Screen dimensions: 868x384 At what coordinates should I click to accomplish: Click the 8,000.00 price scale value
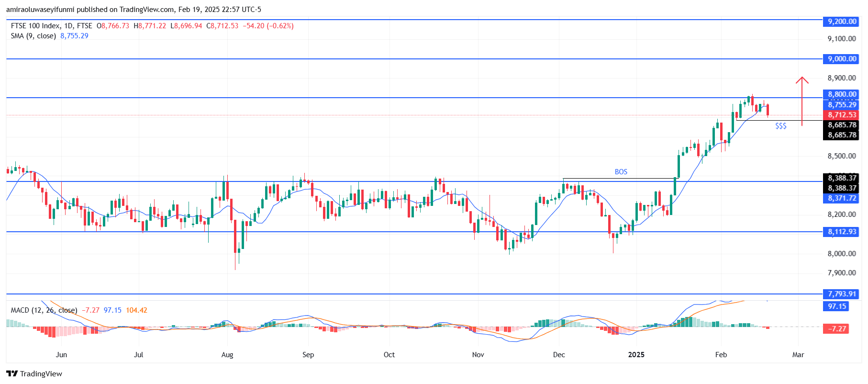[842, 254]
